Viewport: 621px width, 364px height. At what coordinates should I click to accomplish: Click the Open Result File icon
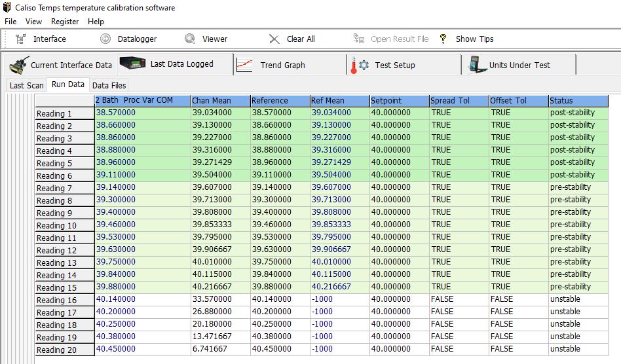(x=359, y=39)
